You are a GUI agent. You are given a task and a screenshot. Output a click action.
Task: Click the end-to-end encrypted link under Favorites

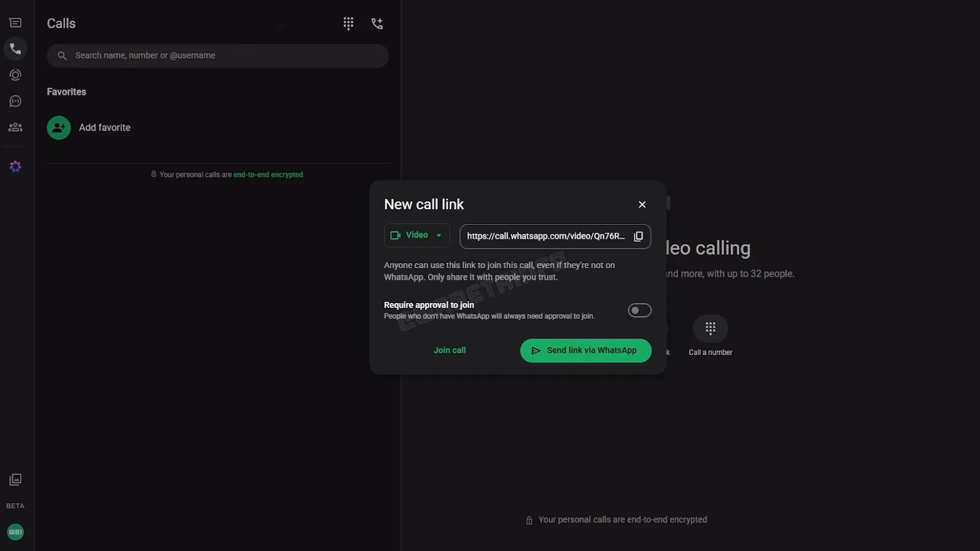[x=268, y=174]
